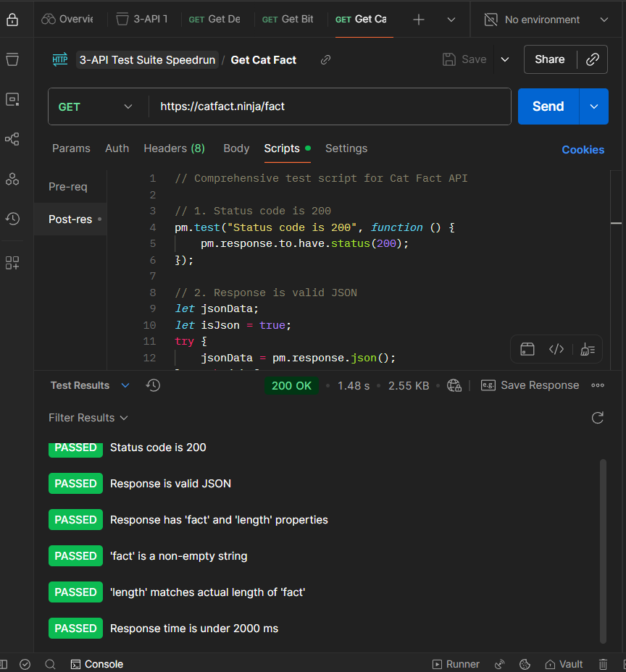Image resolution: width=626 pixels, height=672 pixels.
Task: Open the No environment icon
Action: coord(491,20)
